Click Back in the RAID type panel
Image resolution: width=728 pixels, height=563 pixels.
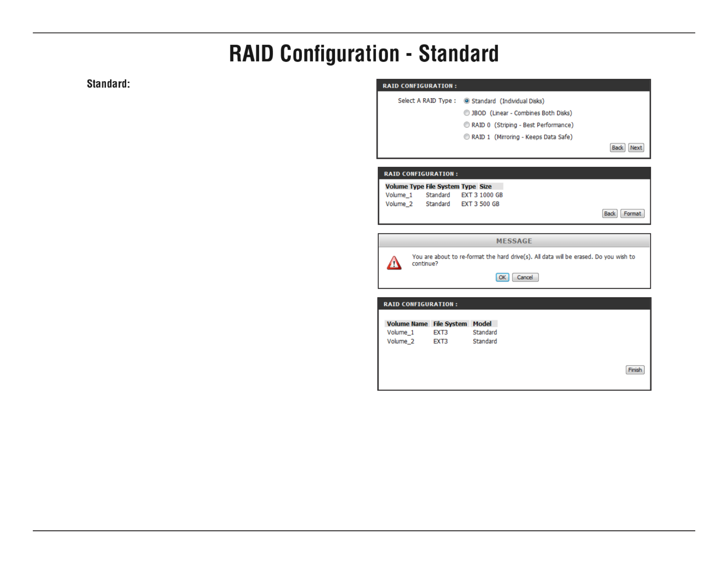click(617, 148)
